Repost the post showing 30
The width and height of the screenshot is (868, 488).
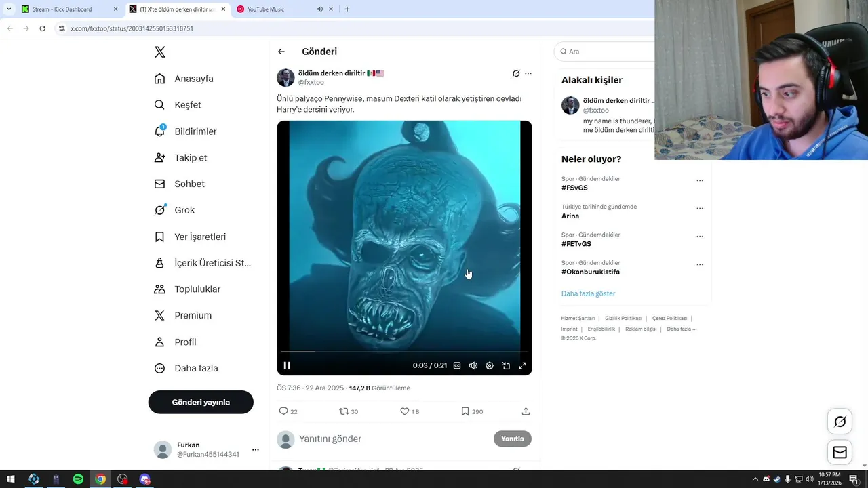coord(349,411)
